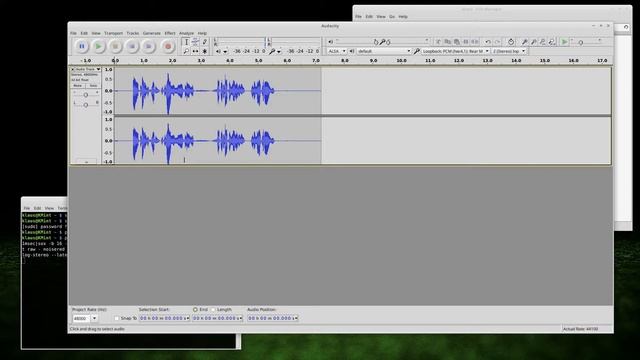640x360 pixels.
Task: Undo the last action
Action: pyautogui.click(x=488, y=42)
